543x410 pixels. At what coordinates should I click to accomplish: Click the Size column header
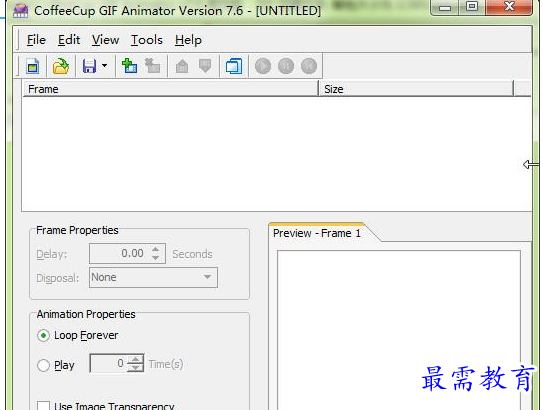pos(416,89)
